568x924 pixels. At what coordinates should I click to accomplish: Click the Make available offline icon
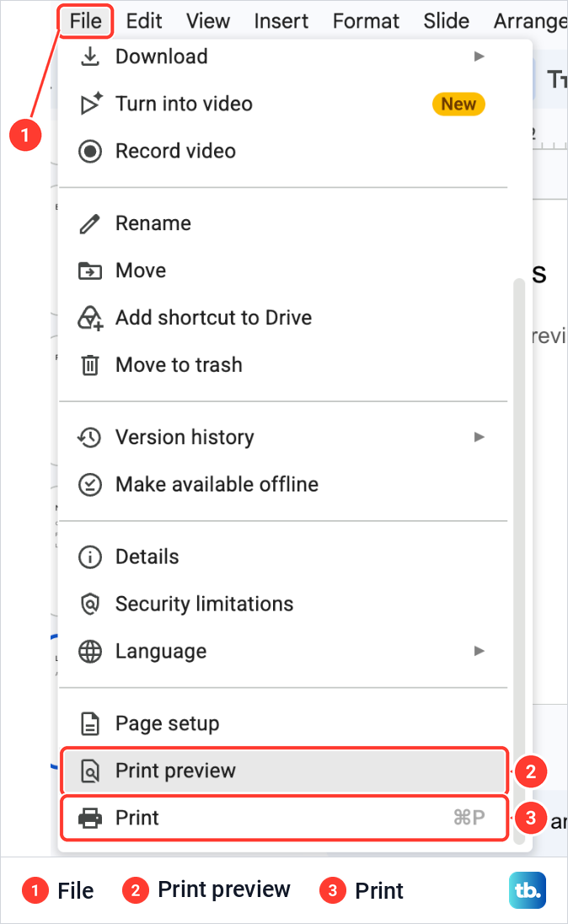pos(90,485)
